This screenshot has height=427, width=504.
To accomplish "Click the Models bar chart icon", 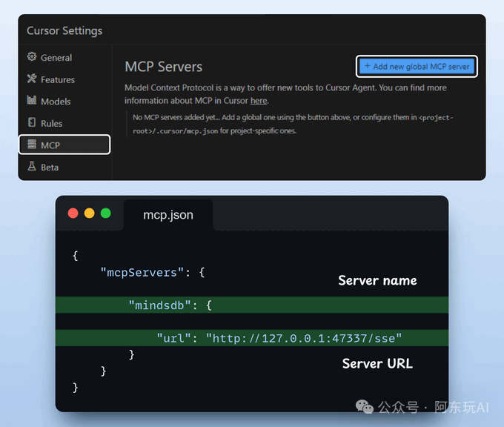I will tap(32, 100).
